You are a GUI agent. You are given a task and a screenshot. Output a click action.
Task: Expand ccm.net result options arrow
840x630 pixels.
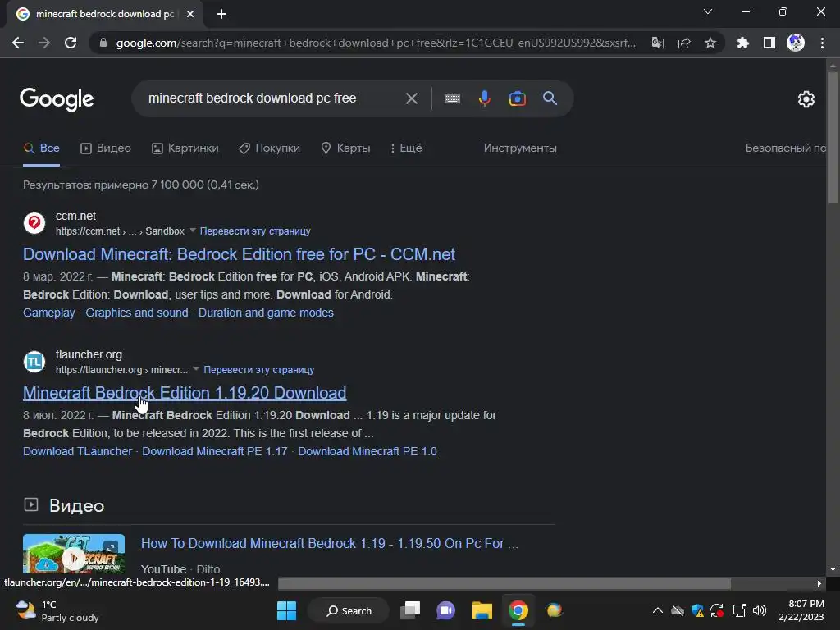tap(192, 231)
